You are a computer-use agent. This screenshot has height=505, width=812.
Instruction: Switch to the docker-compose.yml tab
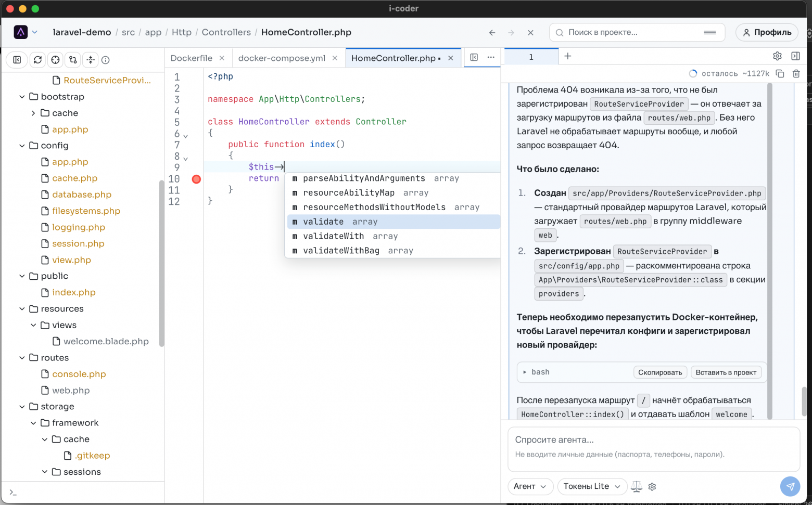[x=282, y=58]
